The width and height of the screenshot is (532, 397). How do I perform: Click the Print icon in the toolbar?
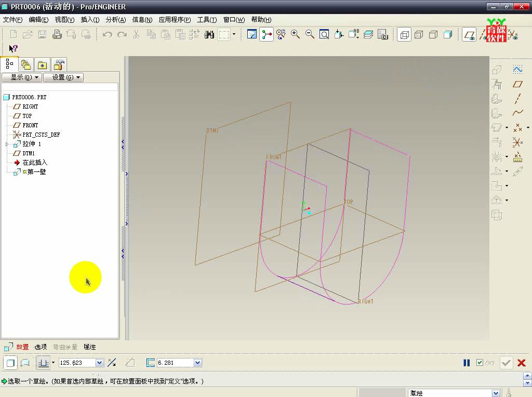[57, 34]
